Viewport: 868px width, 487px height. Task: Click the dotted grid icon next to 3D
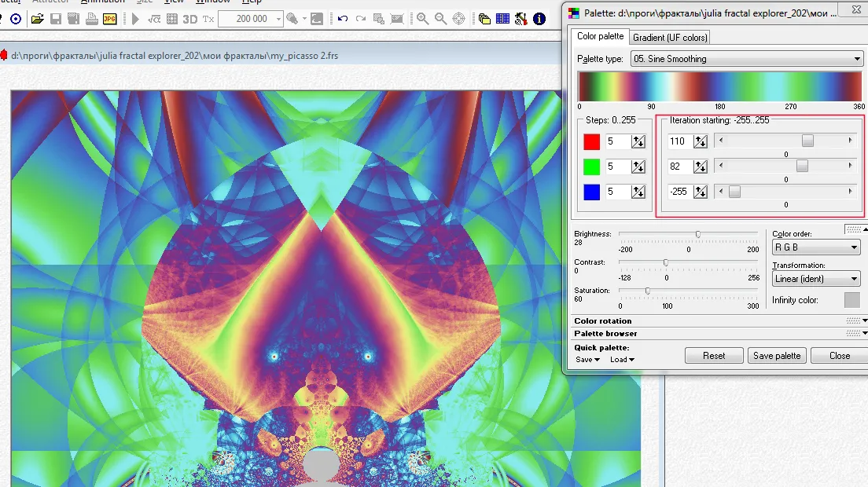click(x=172, y=19)
